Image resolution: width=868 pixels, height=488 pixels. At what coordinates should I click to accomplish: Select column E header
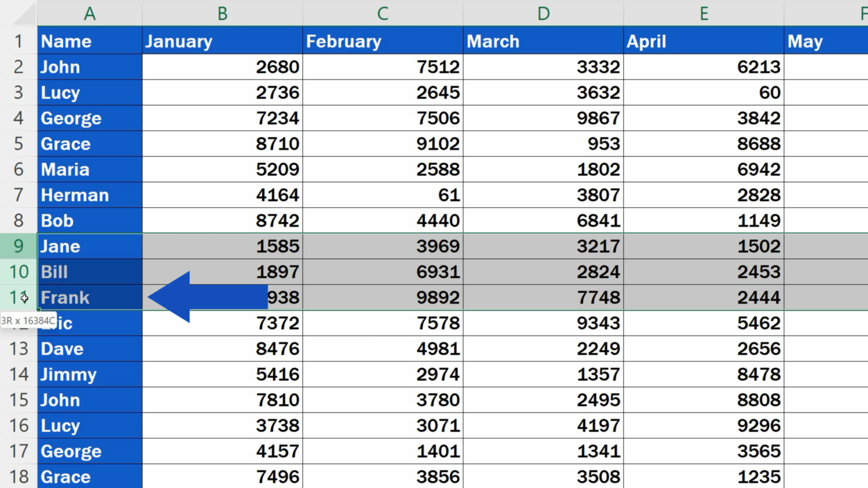click(x=704, y=13)
